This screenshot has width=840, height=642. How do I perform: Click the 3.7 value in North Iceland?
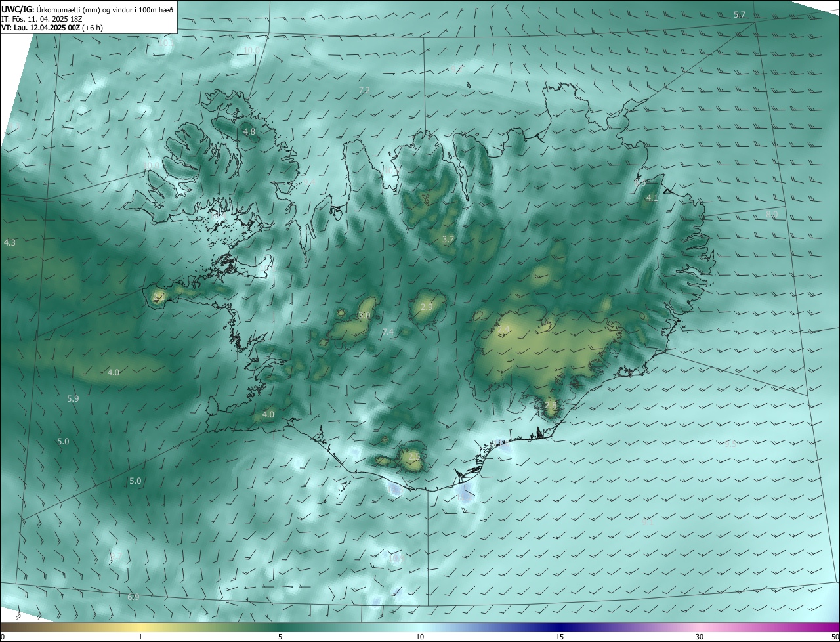(x=448, y=240)
